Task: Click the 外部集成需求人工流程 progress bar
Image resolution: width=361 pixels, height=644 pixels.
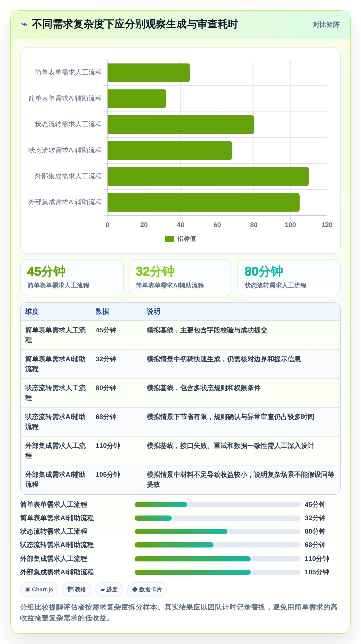Action: click(217, 559)
